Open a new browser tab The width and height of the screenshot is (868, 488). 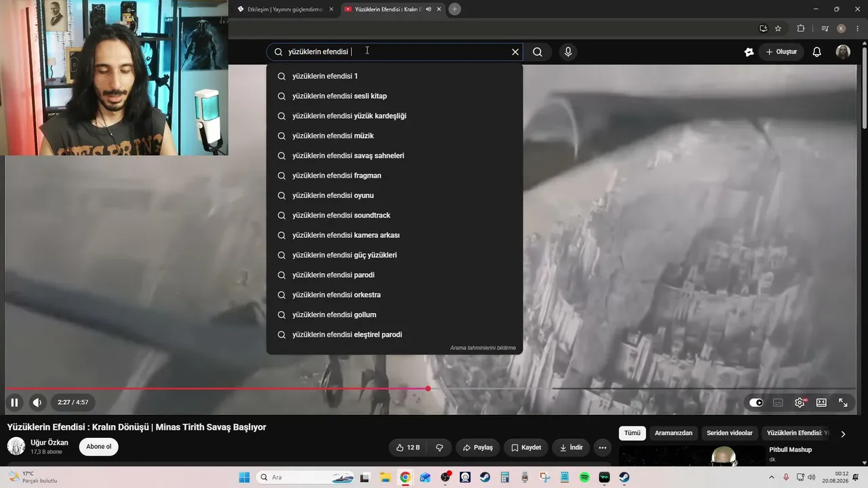[x=455, y=9]
